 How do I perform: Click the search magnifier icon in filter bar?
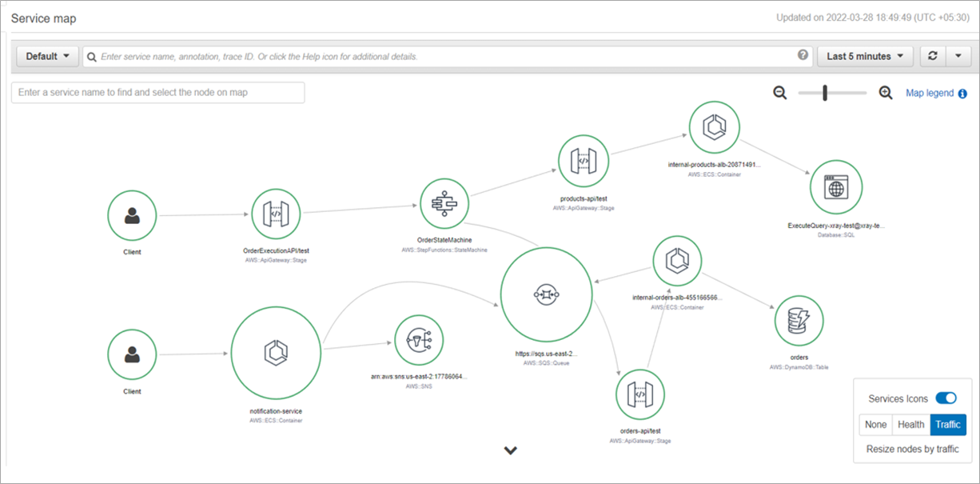point(92,57)
